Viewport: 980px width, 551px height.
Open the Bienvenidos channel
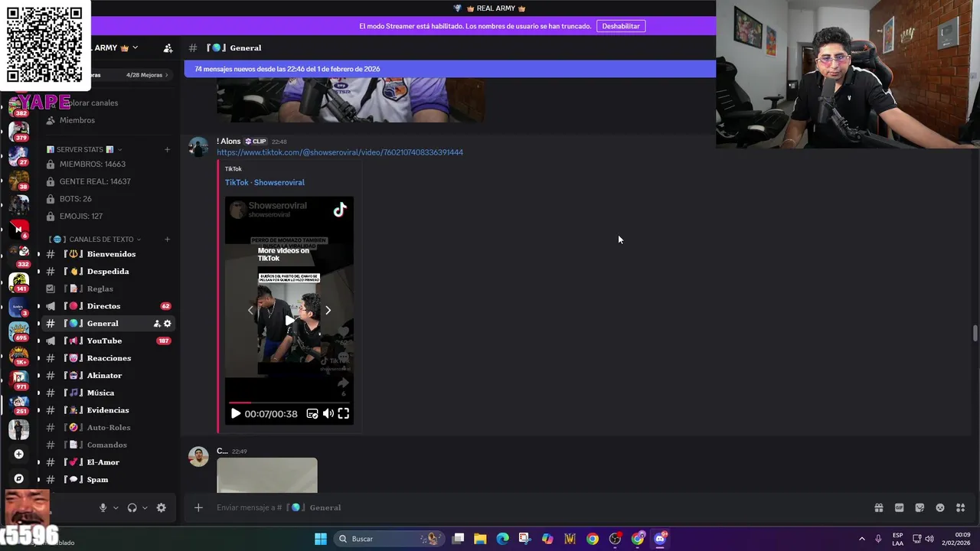coord(109,254)
